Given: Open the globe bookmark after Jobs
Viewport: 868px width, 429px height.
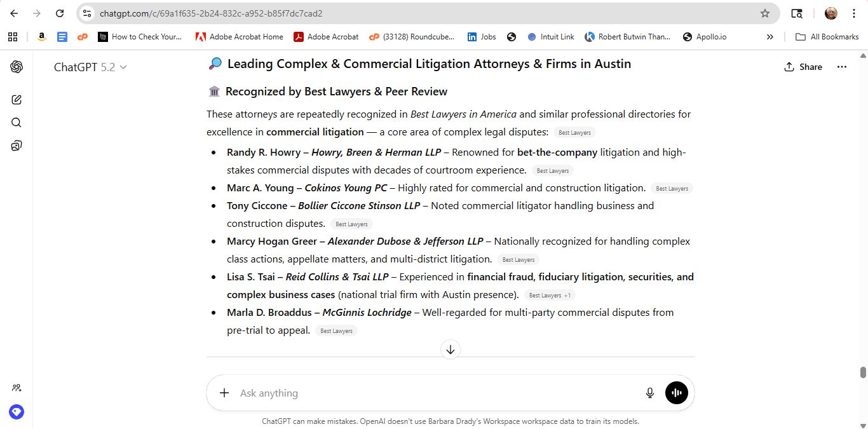Looking at the screenshot, I should [x=512, y=37].
